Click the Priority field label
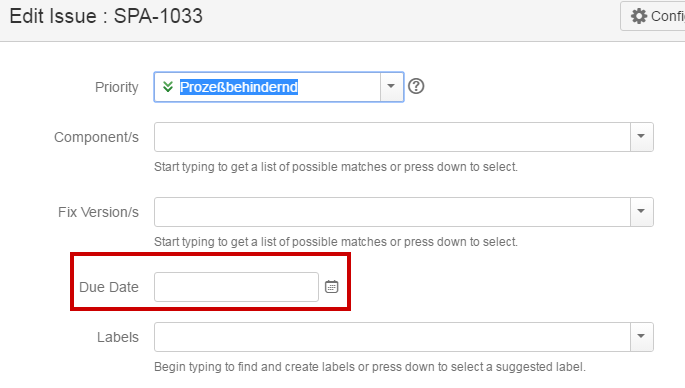 117,87
